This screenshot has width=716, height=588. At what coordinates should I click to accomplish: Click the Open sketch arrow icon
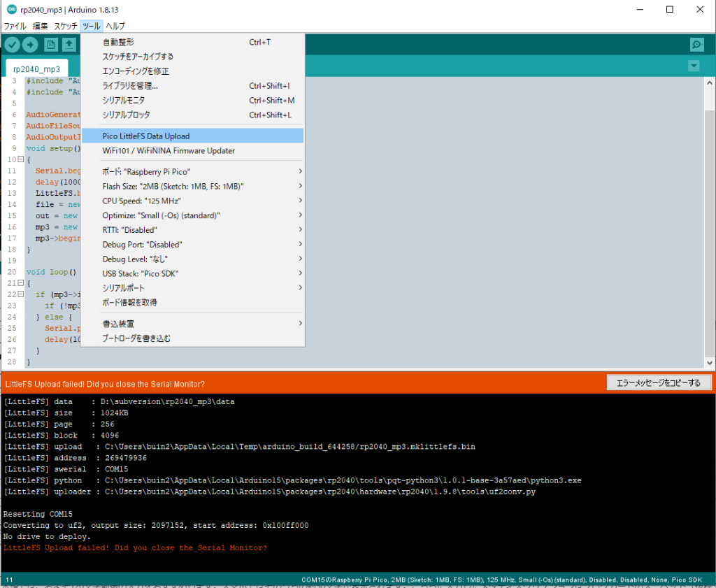[69, 45]
